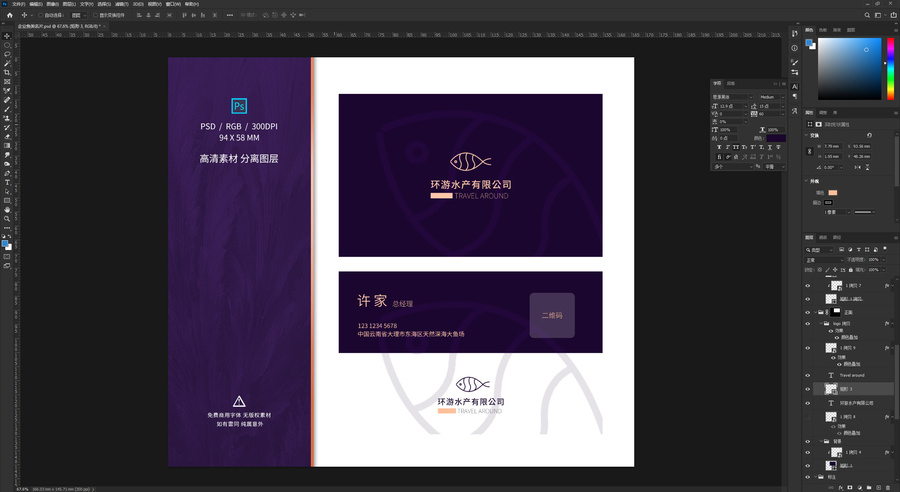Show the hidden 1 拷贝 8 layer

point(808,416)
